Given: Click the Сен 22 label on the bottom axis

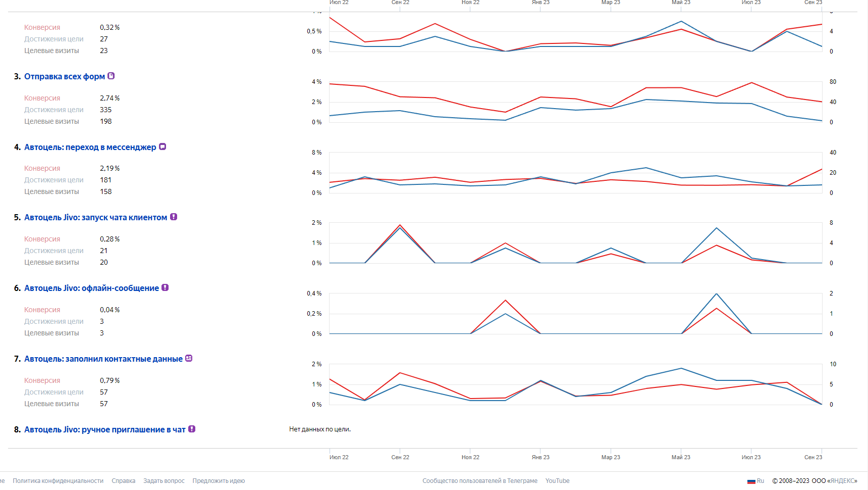Looking at the screenshot, I should (x=400, y=457).
